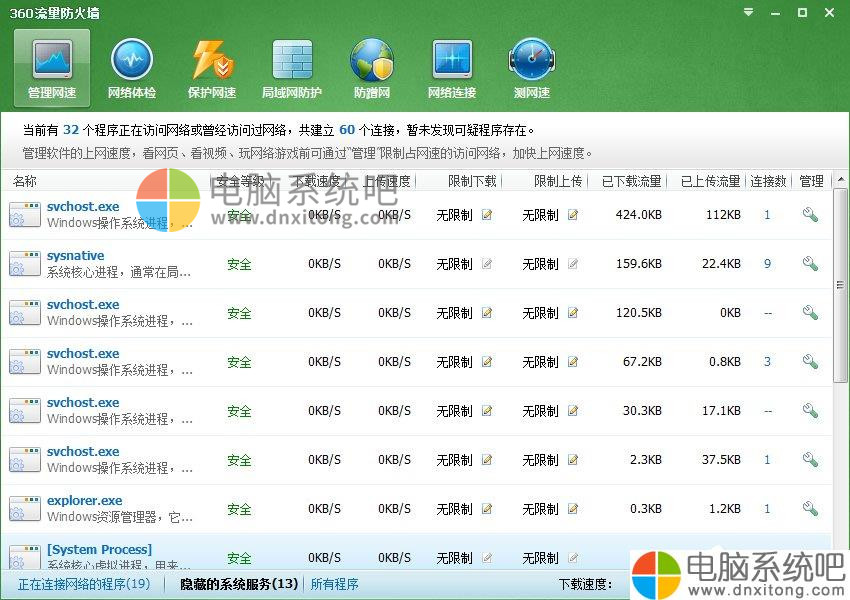This screenshot has height=600, width=850.
Task: Click the scrollbar up arrow
Action: (841, 180)
